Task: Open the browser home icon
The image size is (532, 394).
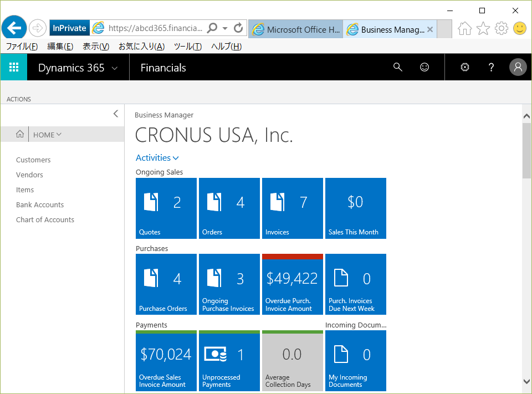Action: pyautogui.click(x=464, y=28)
